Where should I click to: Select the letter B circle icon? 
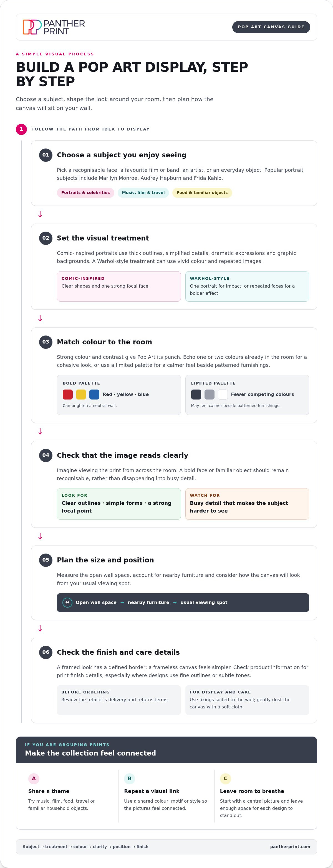point(130,778)
